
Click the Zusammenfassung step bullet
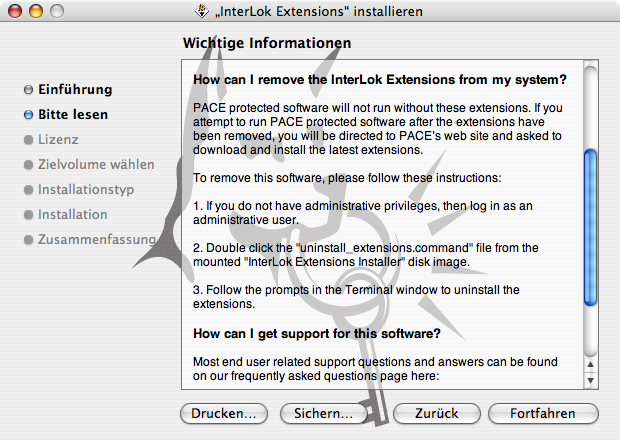(x=28, y=240)
